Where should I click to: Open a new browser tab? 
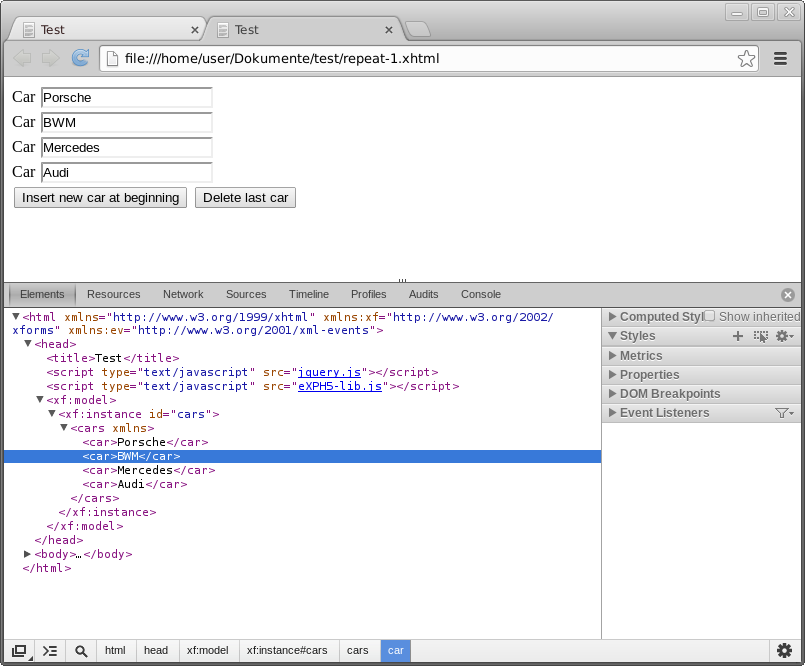coord(418,30)
